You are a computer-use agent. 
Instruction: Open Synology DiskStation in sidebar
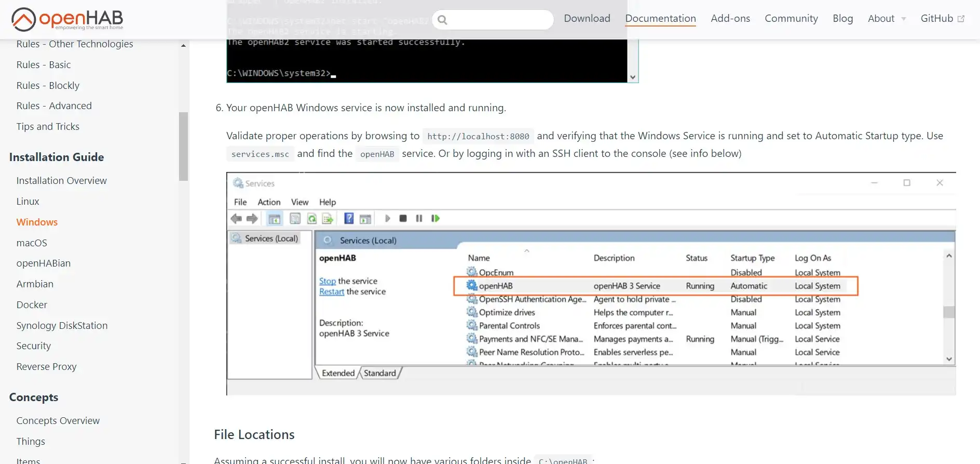pyautogui.click(x=62, y=325)
